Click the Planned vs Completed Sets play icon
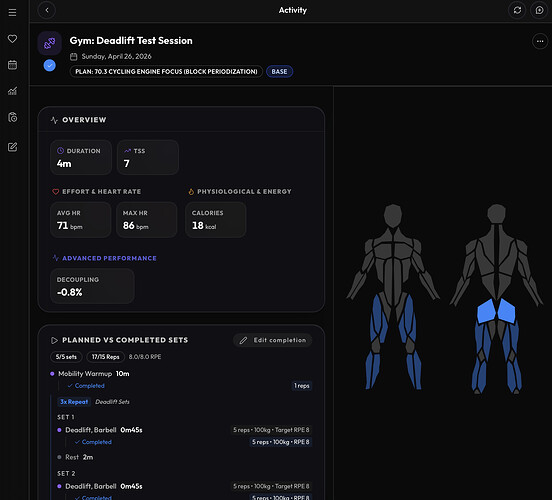This screenshot has height=500, width=552. tap(54, 340)
